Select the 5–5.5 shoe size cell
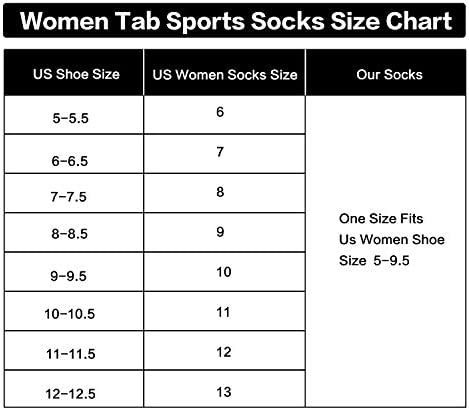Viewport: 469px width, 410px height. [x=74, y=115]
